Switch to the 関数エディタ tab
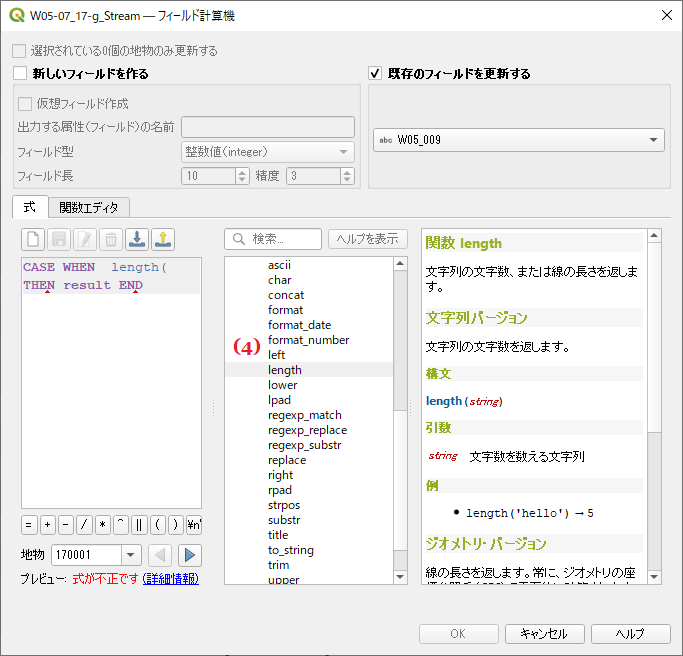This screenshot has width=683, height=656. pyautogui.click(x=89, y=208)
